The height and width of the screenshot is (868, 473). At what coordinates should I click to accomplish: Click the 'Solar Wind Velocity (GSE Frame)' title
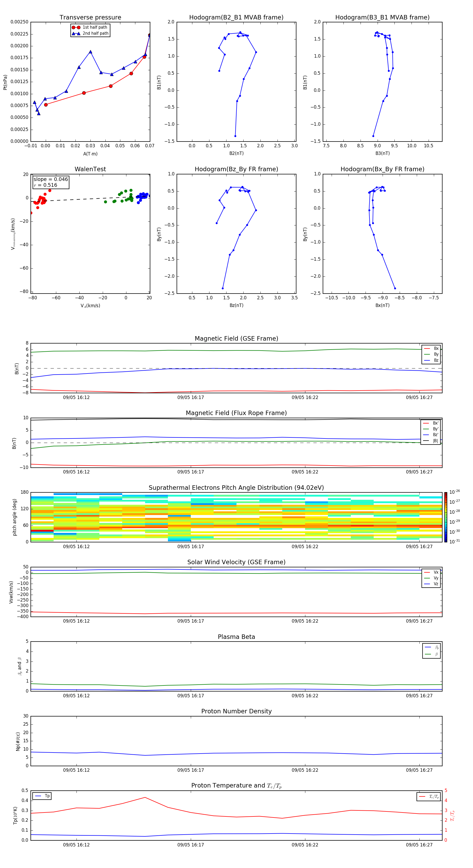coord(236,562)
